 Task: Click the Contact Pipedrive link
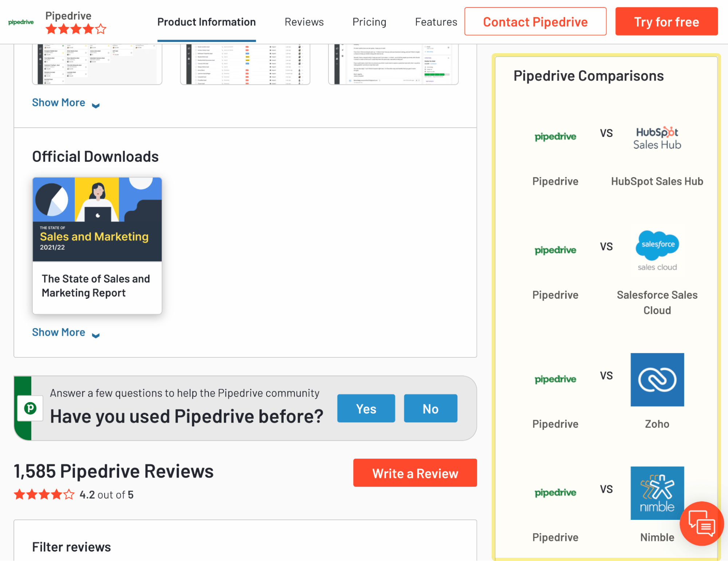(x=535, y=22)
